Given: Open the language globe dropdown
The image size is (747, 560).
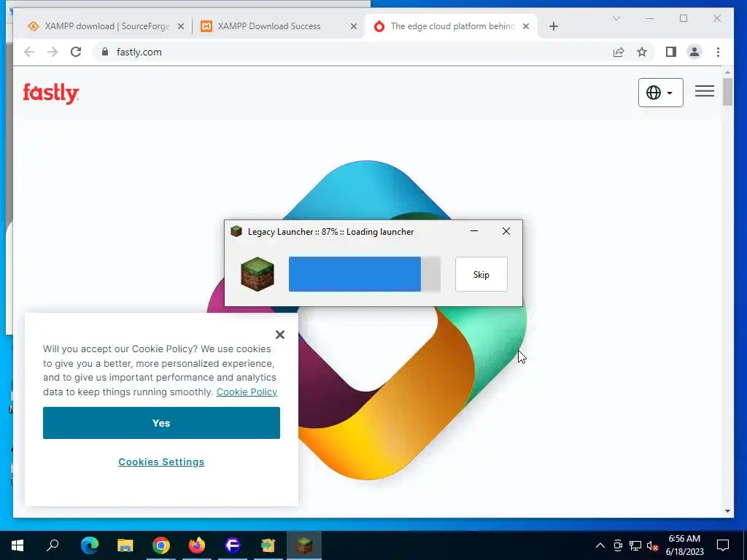Looking at the screenshot, I should pos(661,93).
